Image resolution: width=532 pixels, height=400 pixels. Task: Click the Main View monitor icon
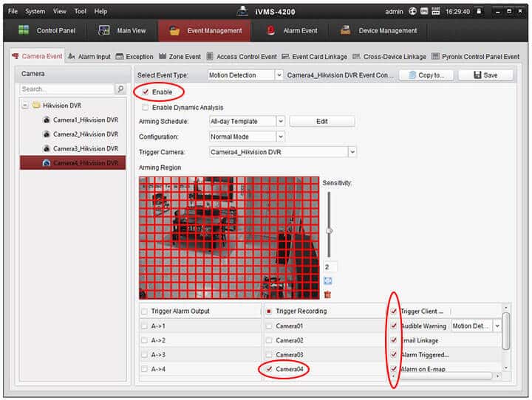tap(103, 31)
